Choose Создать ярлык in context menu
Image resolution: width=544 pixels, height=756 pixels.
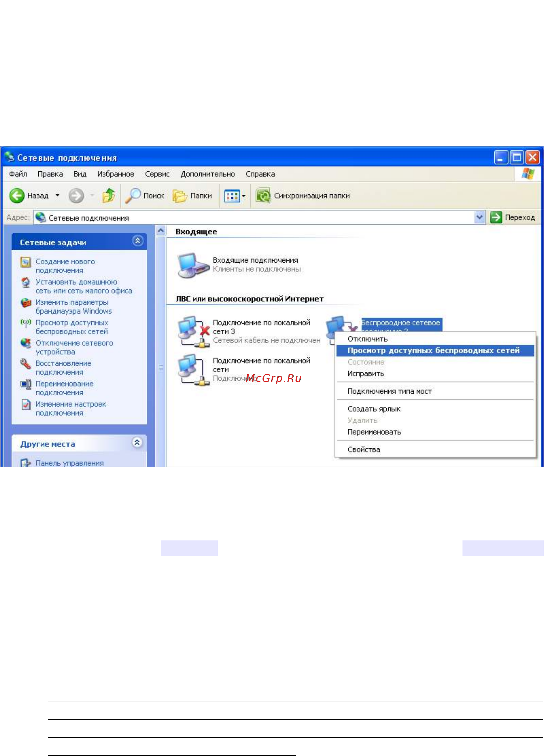(x=435, y=409)
